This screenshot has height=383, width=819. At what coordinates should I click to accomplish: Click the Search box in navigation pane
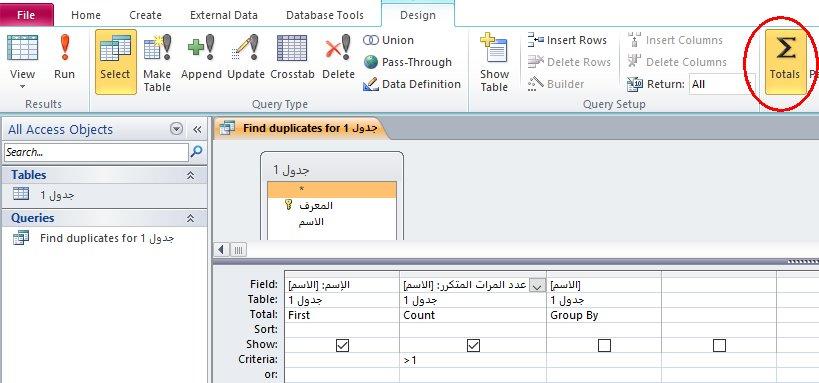pos(96,153)
